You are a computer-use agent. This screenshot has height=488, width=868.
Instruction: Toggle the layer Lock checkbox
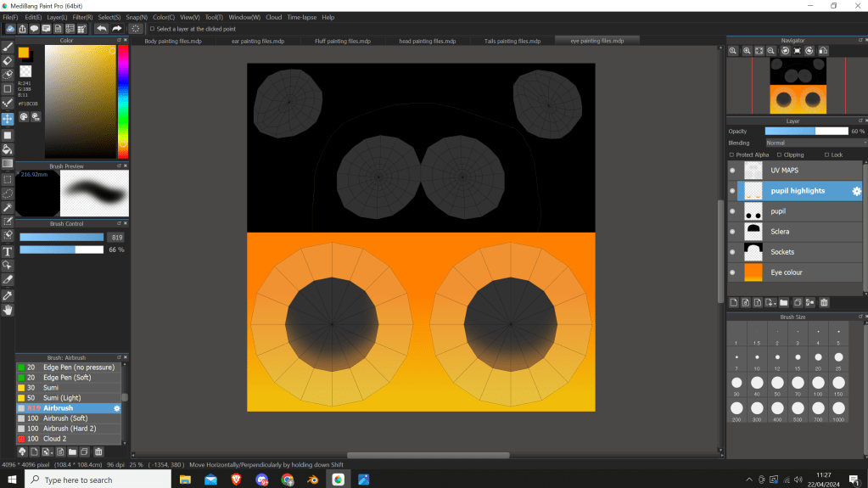(826, 155)
